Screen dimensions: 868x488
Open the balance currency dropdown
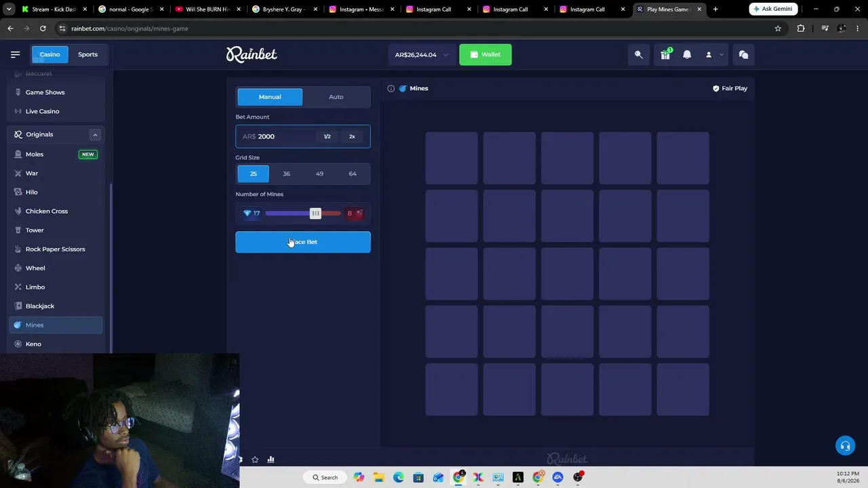[x=421, y=55]
